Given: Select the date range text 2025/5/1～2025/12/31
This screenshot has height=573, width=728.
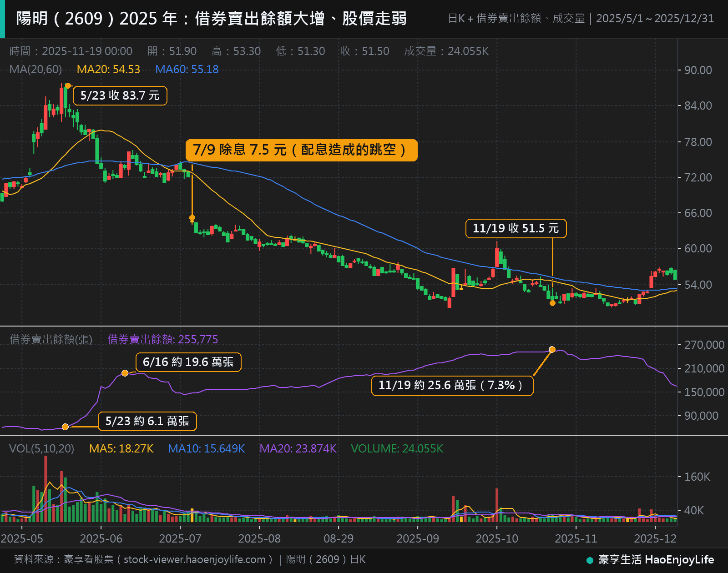Looking at the screenshot, I should [655, 19].
